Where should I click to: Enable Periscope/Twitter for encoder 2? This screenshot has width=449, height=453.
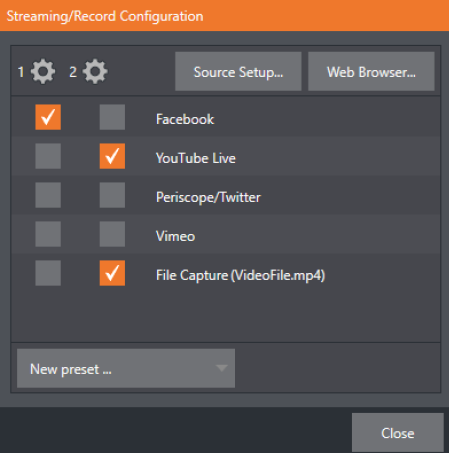point(112,195)
